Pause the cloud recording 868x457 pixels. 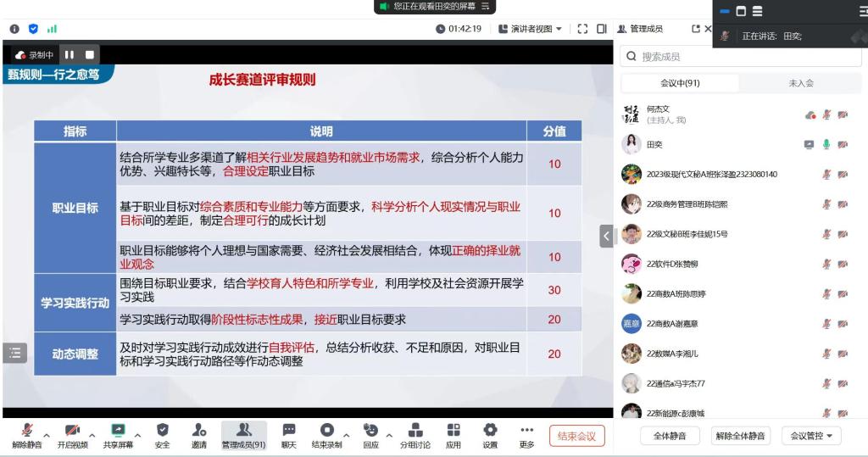70,55
